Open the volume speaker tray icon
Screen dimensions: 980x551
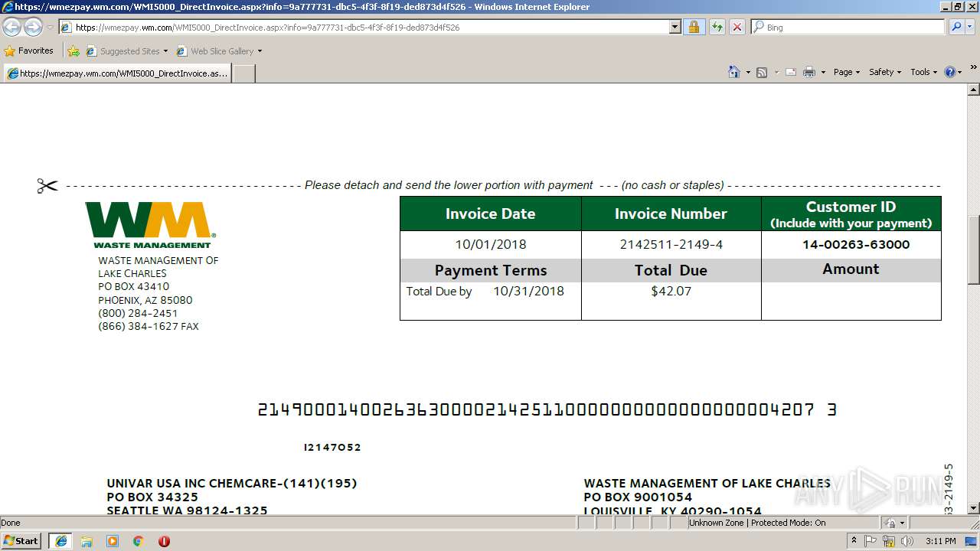click(x=907, y=541)
